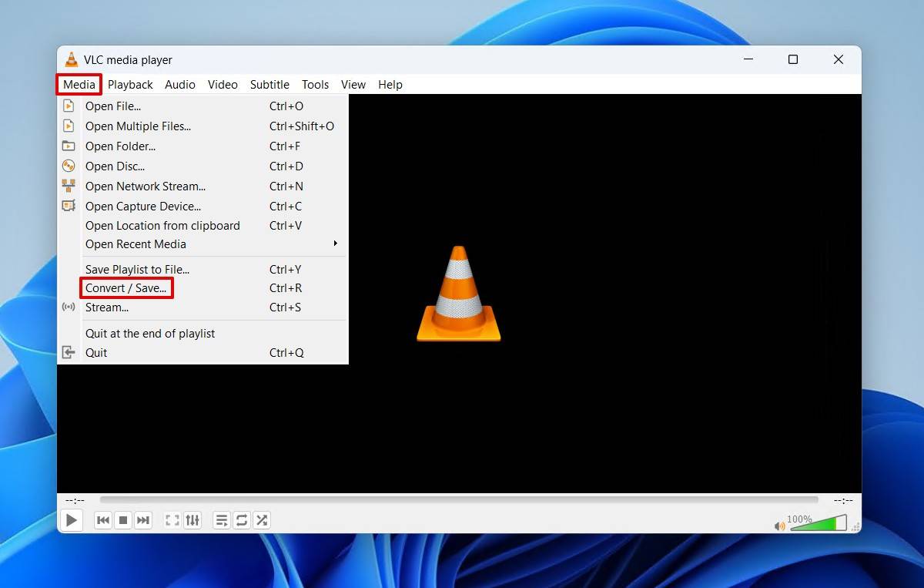Select Open Network Stream option
The image size is (924, 588).
146,186
